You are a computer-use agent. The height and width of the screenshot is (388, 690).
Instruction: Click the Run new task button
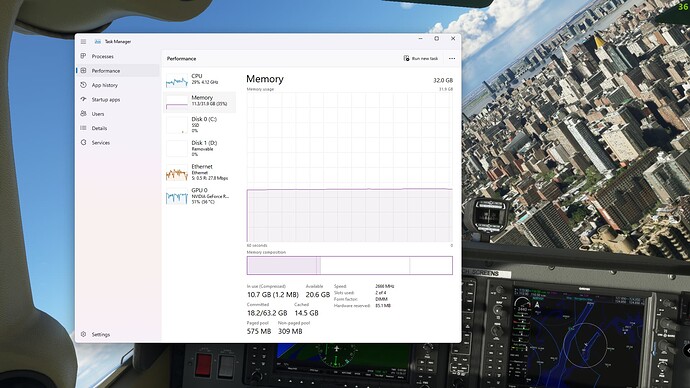[421, 59]
